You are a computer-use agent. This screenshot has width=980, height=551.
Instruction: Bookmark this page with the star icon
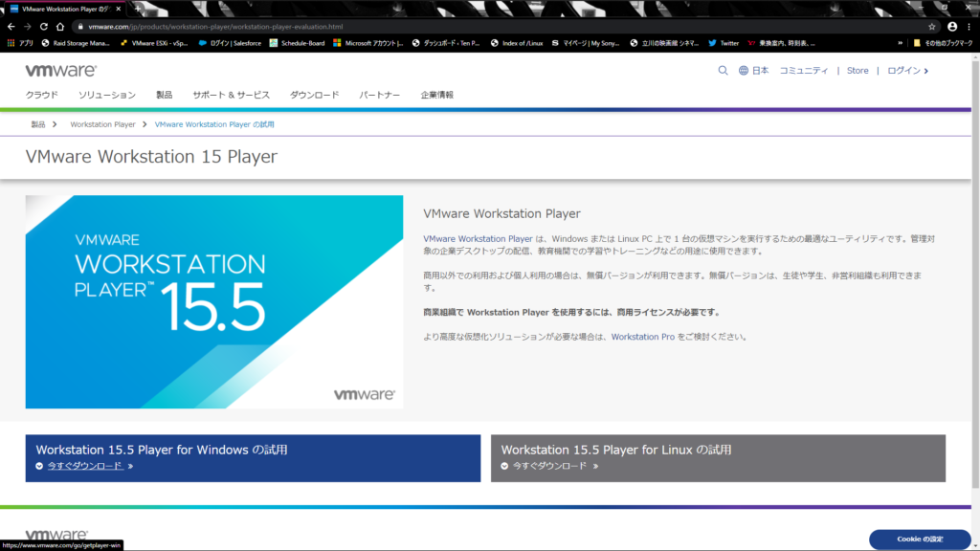pos(932,27)
